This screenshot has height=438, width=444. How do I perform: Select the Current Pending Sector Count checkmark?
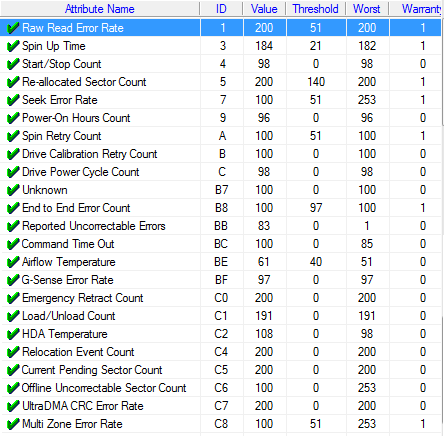click(13, 370)
